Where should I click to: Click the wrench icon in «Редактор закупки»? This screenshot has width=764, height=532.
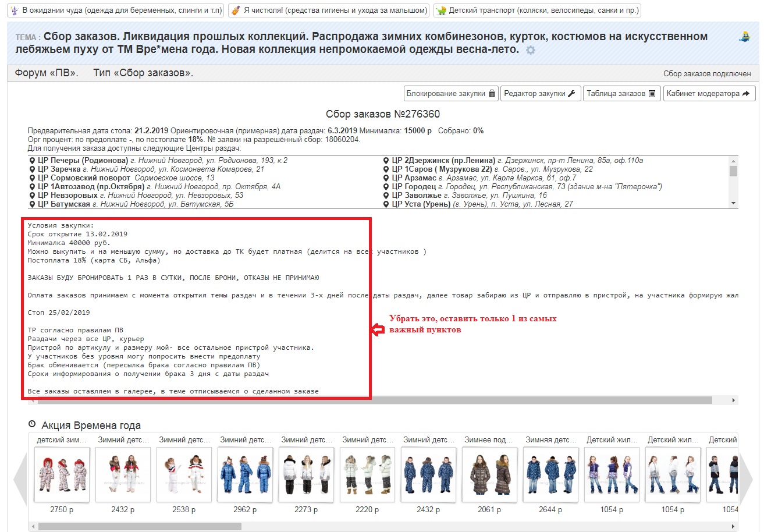(x=571, y=94)
